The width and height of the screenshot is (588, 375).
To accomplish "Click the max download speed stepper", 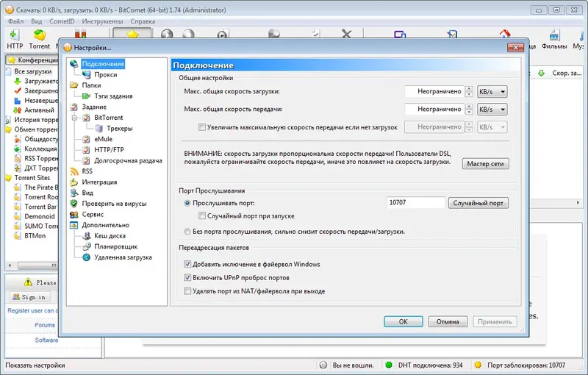I will coord(469,91).
